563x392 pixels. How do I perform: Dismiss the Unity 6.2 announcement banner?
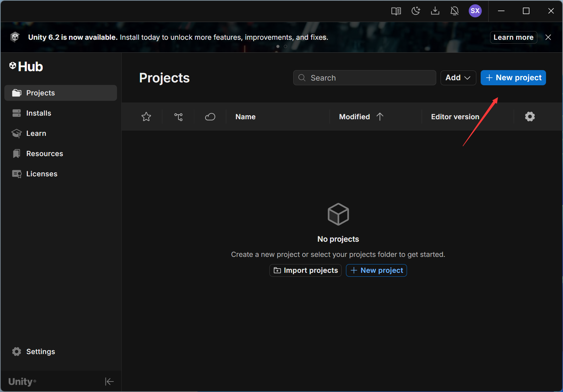click(x=548, y=37)
